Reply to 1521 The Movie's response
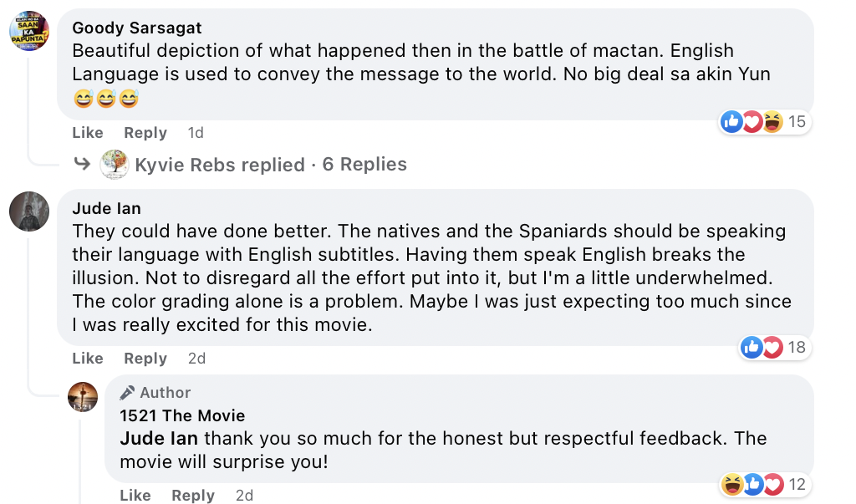The width and height of the screenshot is (856, 504). [x=193, y=496]
